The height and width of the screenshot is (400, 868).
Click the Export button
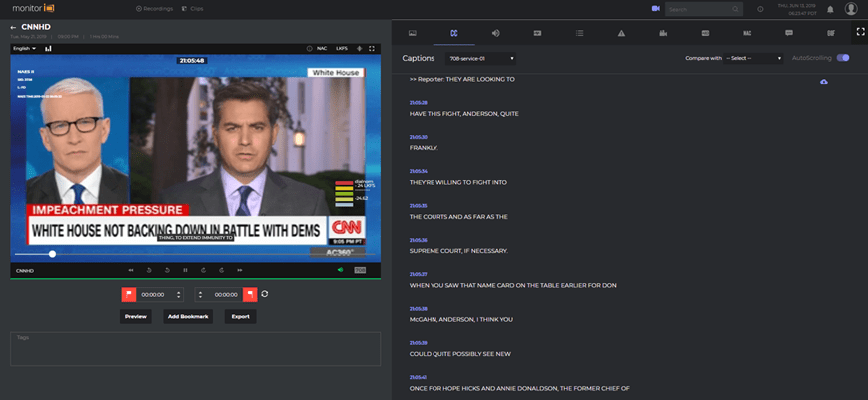click(x=240, y=316)
